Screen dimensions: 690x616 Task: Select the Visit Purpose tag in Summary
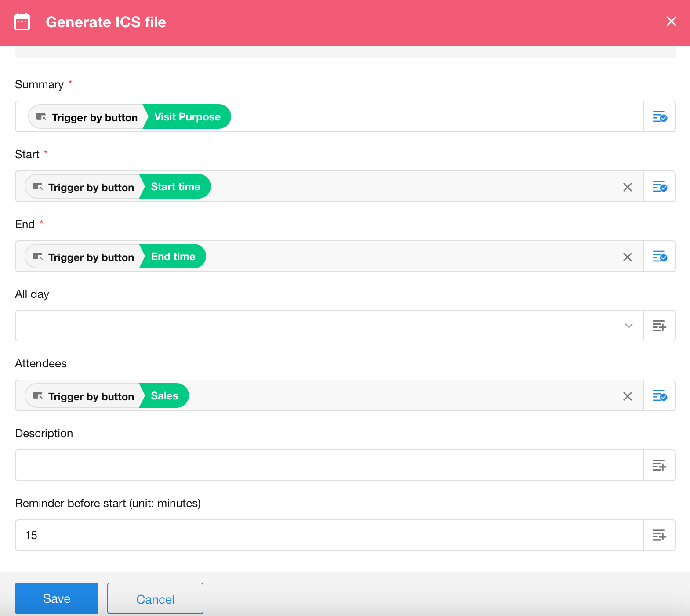pyautogui.click(x=187, y=117)
